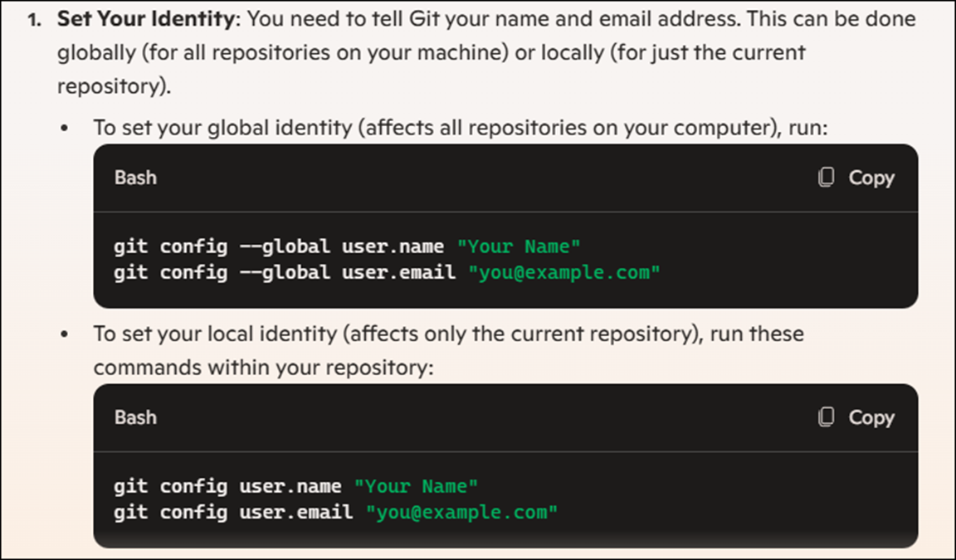Click "you@example.com" in the --global command
This screenshot has height=560, width=956.
tap(564, 272)
